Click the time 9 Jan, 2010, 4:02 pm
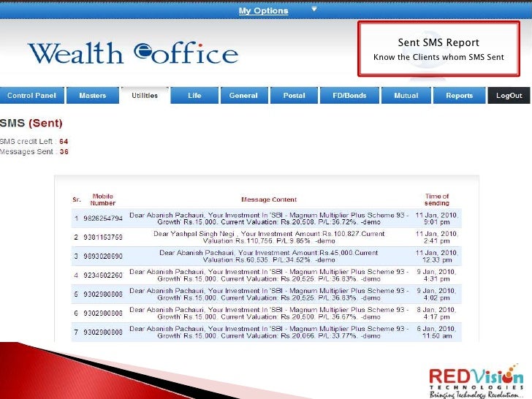This screenshot has height=399, width=532. (x=437, y=294)
